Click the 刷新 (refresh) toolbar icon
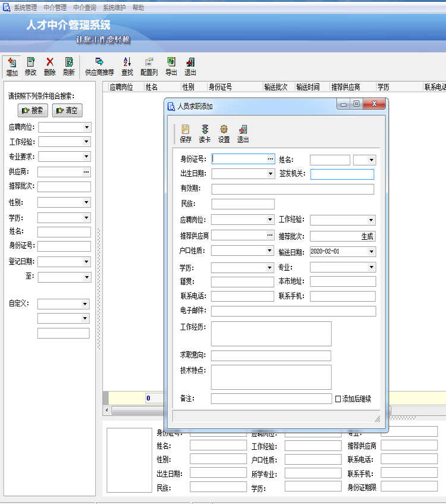This screenshot has height=504, width=446. click(x=69, y=67)
